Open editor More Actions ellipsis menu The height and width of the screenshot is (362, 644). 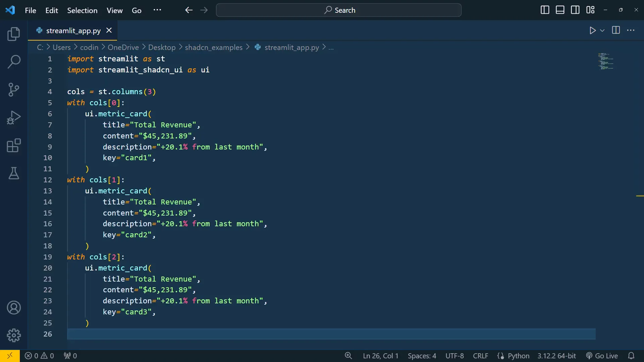[x=631, y=31]
